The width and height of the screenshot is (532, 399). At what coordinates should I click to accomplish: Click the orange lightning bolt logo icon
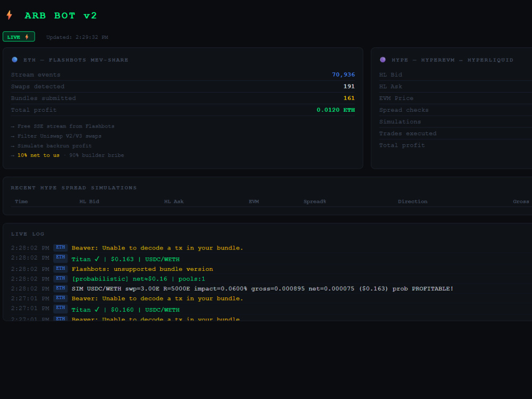10,15
